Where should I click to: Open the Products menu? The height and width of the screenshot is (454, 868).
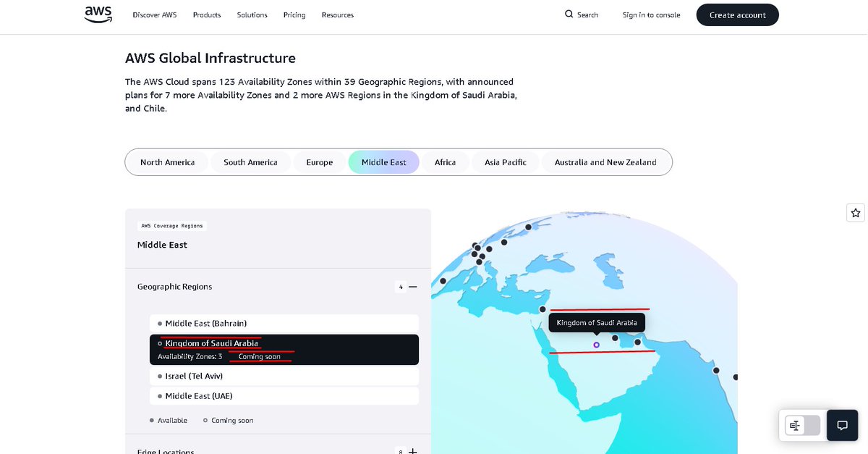pos(207,14)
